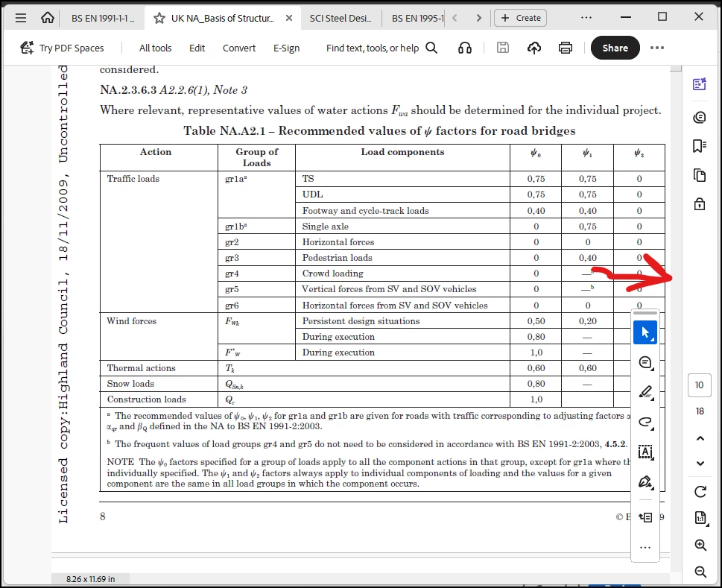Save the document with the disk icon
Screen dimensions: 722x588
(503, 48)
